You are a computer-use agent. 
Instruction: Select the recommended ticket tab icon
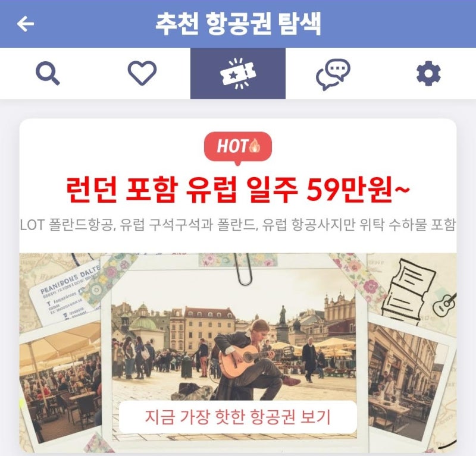tap(237, 73)
